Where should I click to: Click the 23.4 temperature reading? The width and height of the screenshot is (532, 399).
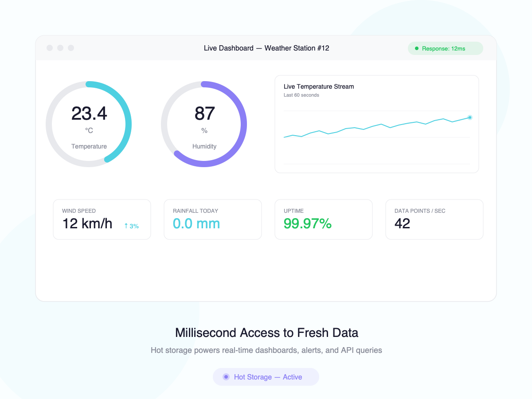tap(89, 113)
